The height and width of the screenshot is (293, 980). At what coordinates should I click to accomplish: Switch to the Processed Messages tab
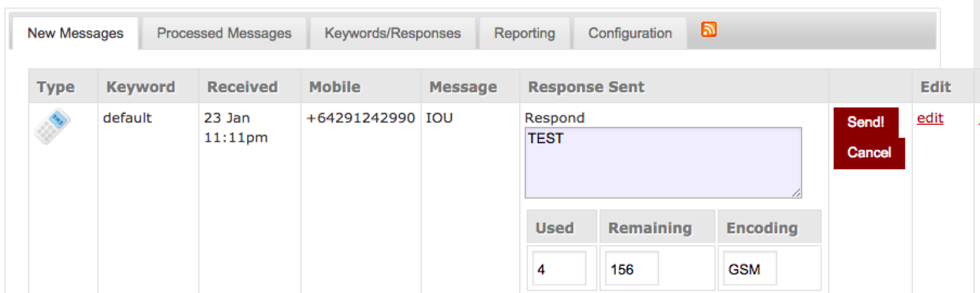coord(224,33)
